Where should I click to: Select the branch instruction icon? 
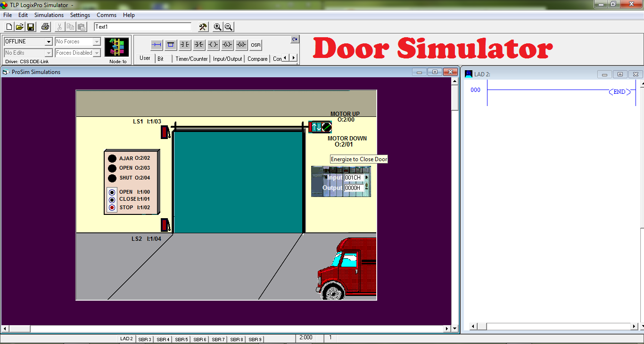(x=171, y=44)
